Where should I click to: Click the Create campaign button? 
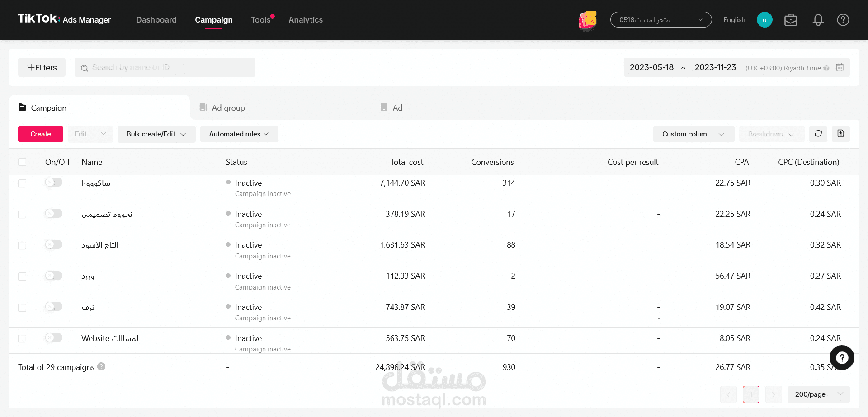point(41,134)
